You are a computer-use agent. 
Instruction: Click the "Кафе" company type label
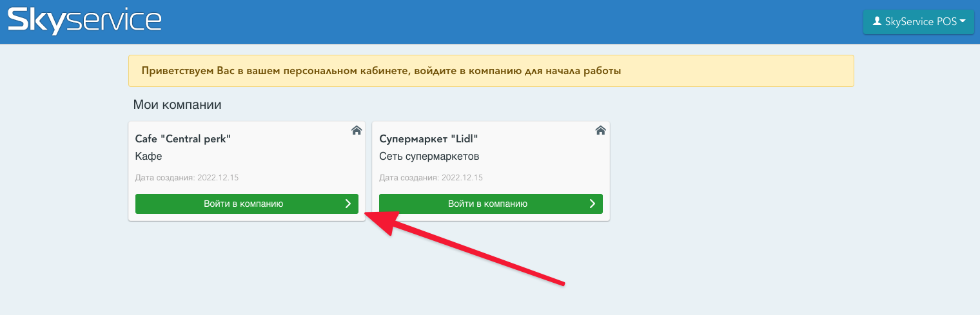point(148,157)
